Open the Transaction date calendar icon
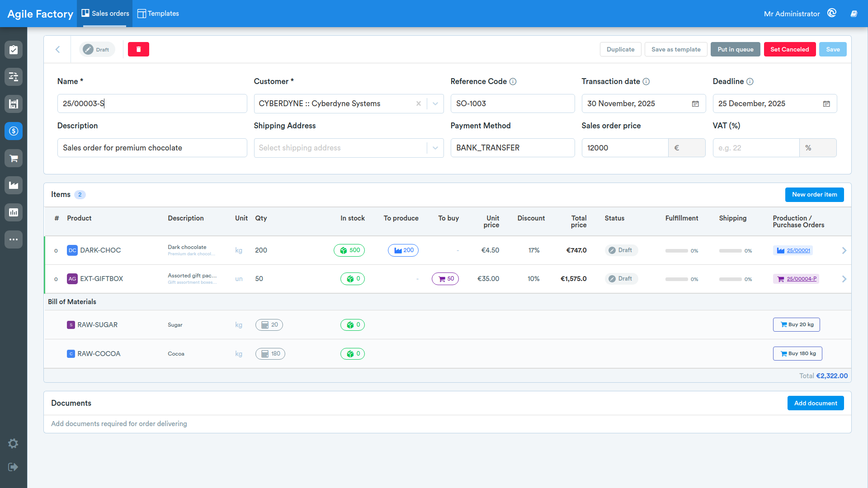868x488 pixels. tap(695, 104)
